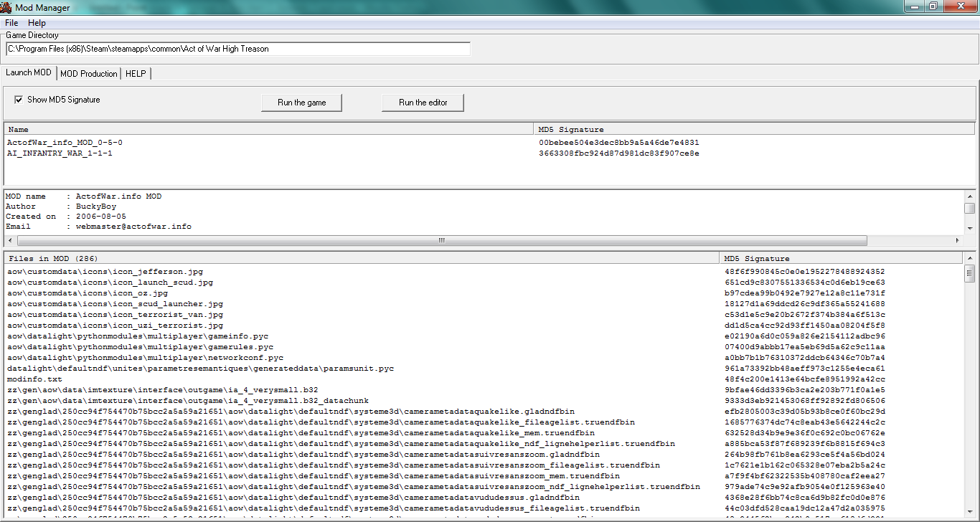
Task: Select file modinfo.txt
Action: (34, 379)
